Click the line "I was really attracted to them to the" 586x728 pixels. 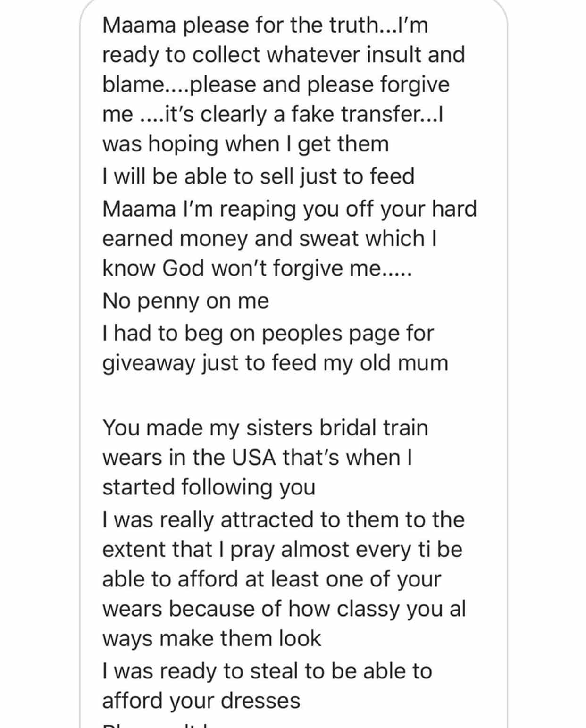point(283,519)
